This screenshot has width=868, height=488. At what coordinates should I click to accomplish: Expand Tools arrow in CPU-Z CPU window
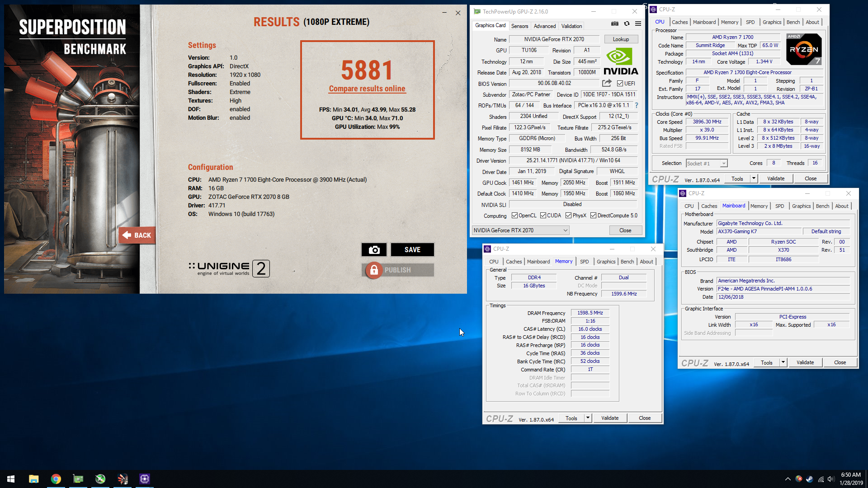[x=754, y=178]
